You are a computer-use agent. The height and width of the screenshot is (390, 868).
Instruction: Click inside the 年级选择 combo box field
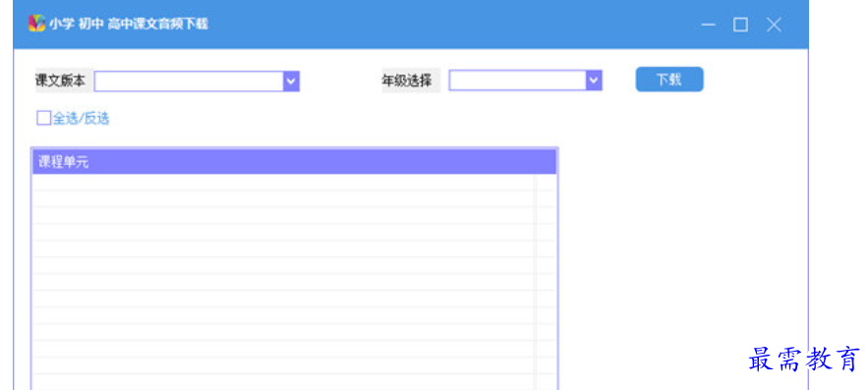[518, 81]
